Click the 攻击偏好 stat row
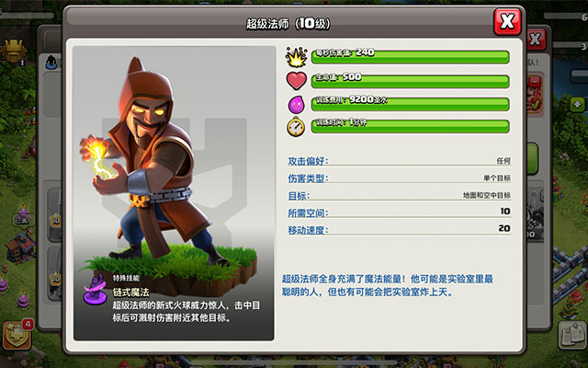The height and width of the screenshot is (368, 588). [x=399, y=161]
